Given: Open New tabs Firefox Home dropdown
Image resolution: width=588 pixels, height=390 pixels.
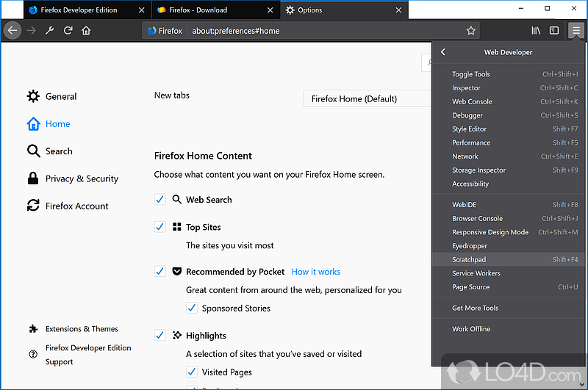Looking at the screenshot, I should [367, 98].
